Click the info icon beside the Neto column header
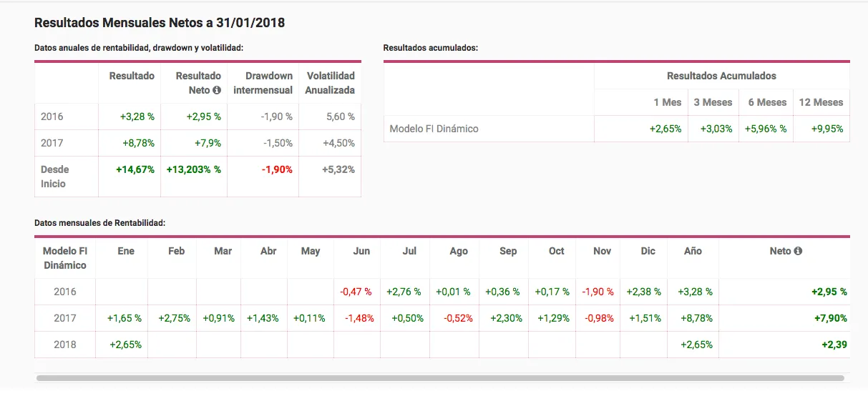The width and height of the screenshot is (868, 396). pos(798,251)
